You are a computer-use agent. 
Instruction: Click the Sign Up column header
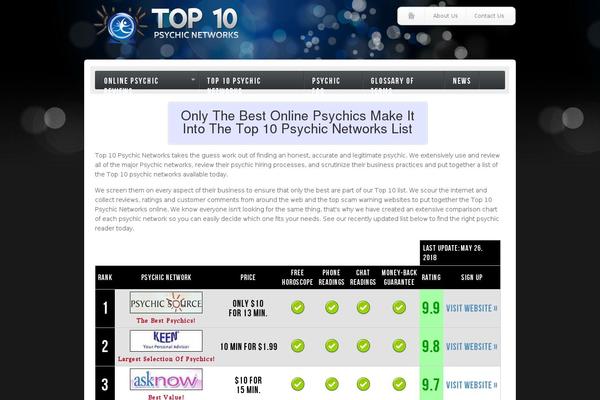click(471, 277)
